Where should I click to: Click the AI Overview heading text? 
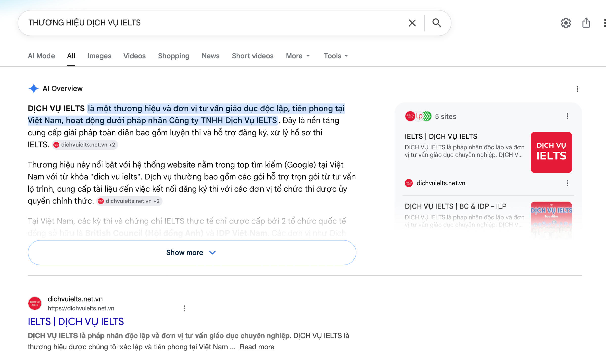coord(63,89)
